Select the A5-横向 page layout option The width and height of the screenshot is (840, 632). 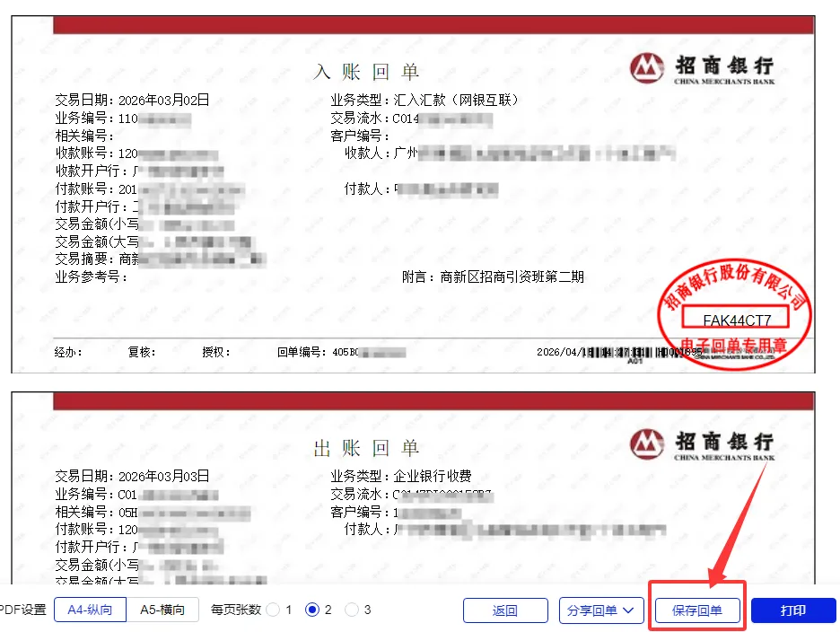coord(162,610)
